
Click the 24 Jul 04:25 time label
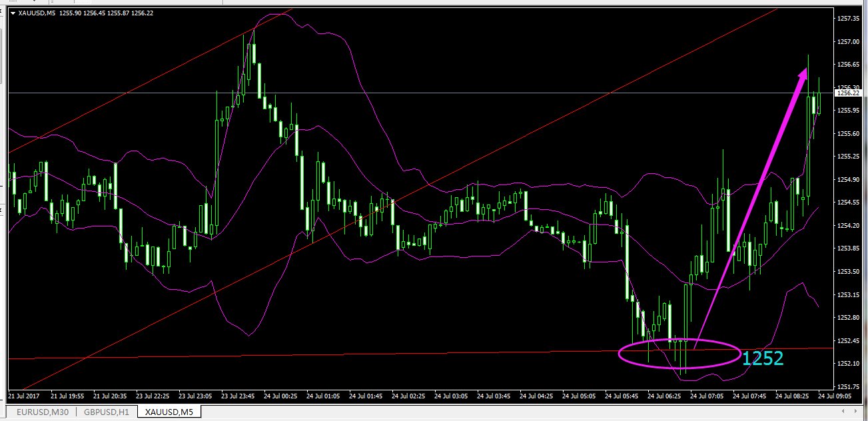pyautogui.click(x=536, y=396)
